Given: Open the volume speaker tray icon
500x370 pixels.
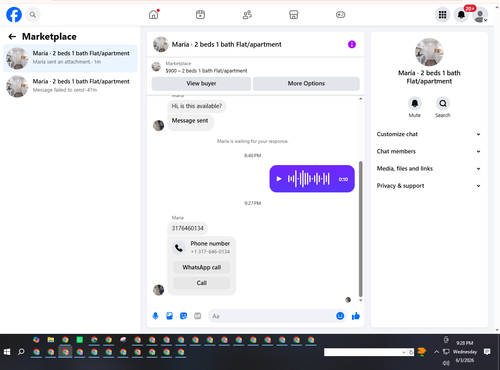Looking at the screenshot, I should point(446,363).
